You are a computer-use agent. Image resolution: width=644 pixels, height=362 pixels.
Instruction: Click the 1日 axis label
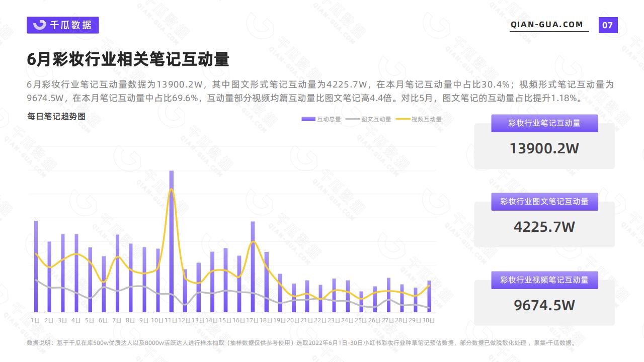(36, 320)
